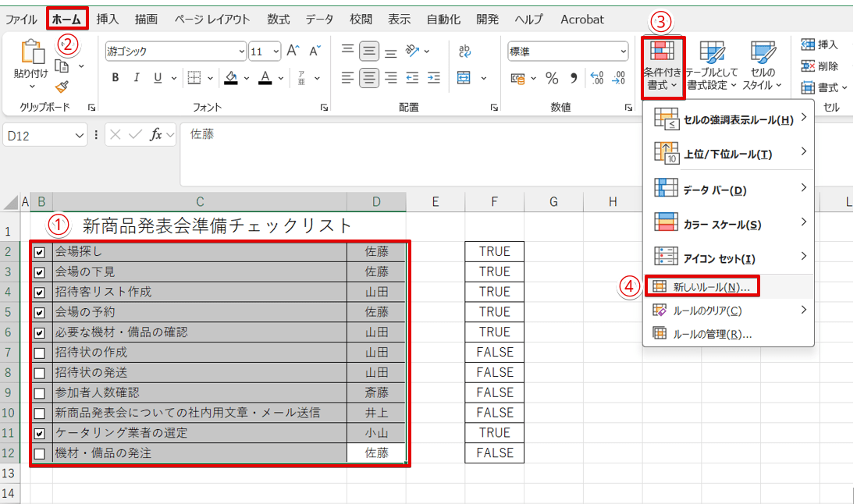Check the 招待状の作成 checkbox
864x504 pixels.
click(x=40, y=353)
